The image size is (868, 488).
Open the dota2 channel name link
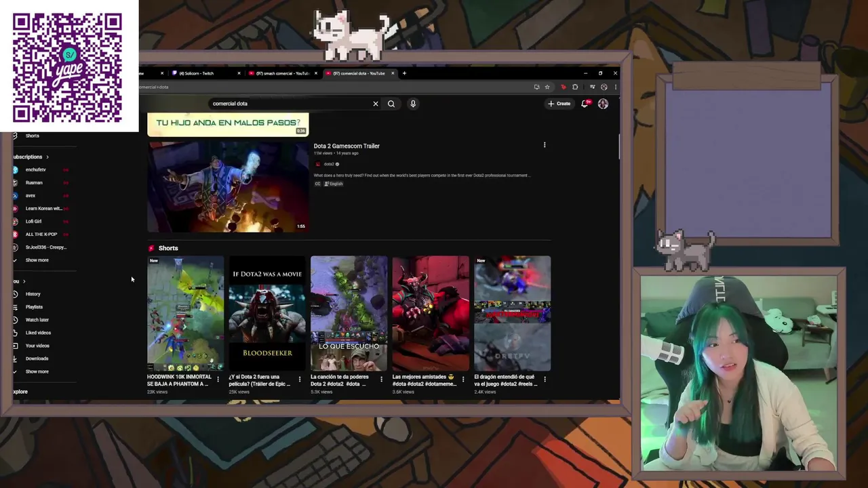click(x=329, y=164)
